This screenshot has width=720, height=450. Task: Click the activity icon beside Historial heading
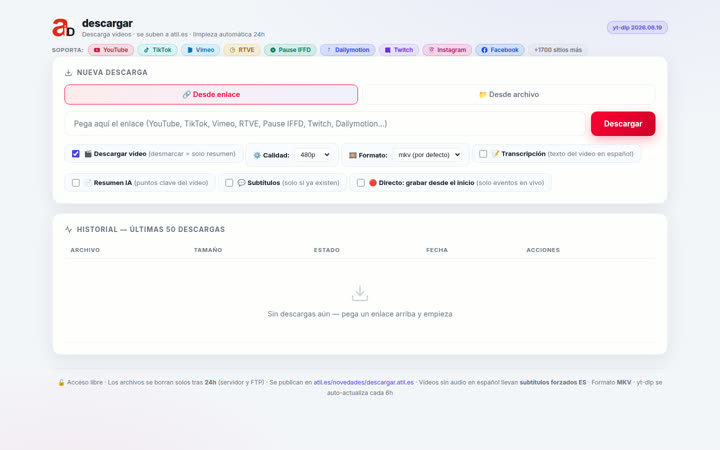(x=68, y=229)
